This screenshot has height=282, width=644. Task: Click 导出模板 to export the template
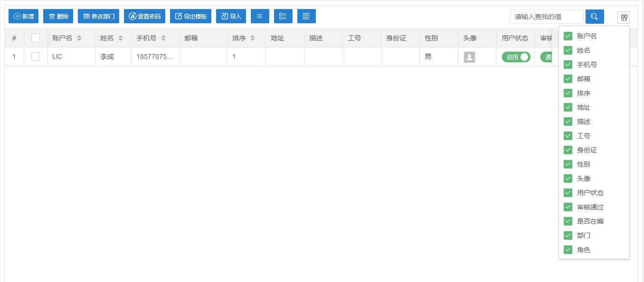(190, 16)
